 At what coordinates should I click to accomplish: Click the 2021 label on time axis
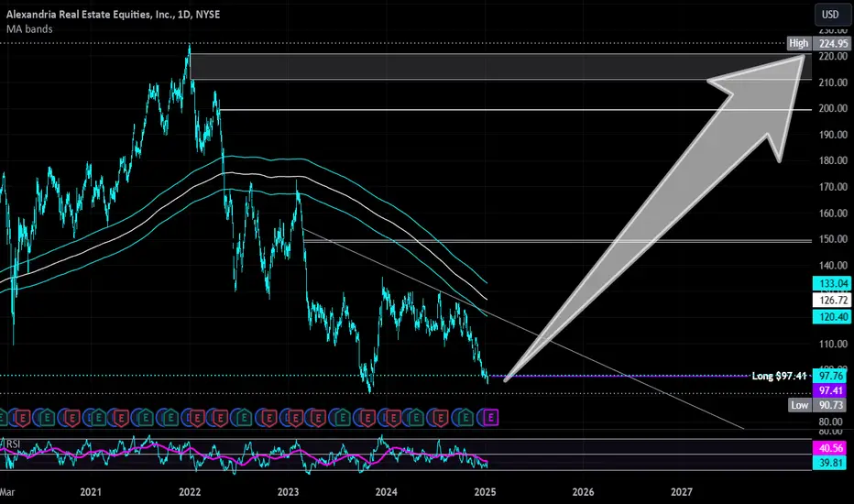(x=91, y=492)
